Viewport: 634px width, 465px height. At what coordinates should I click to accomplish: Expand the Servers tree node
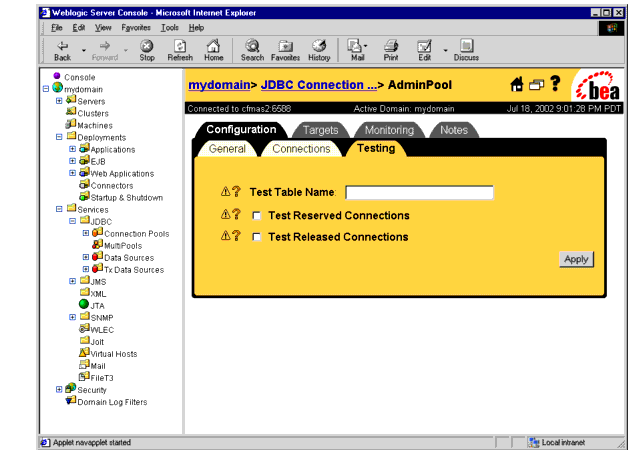click(59, 101)
